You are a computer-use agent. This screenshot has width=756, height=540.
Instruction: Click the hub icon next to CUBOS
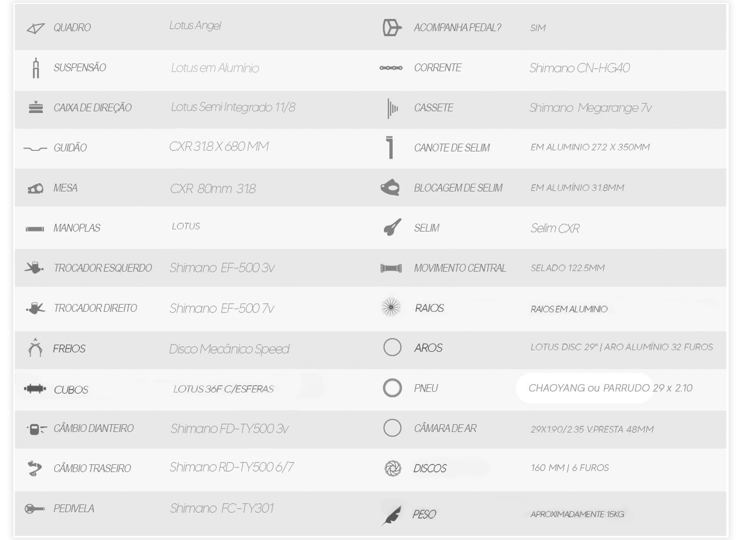[x=35, y=389]
